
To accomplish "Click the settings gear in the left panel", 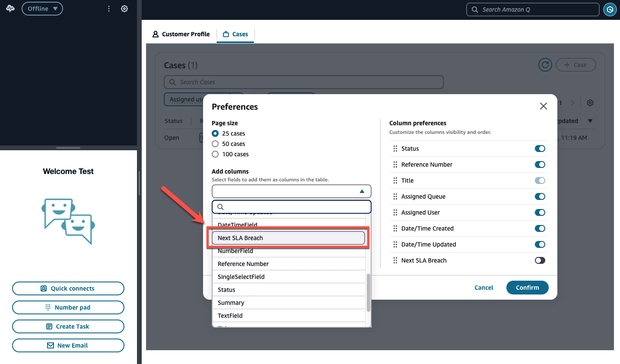I will 124,9.
